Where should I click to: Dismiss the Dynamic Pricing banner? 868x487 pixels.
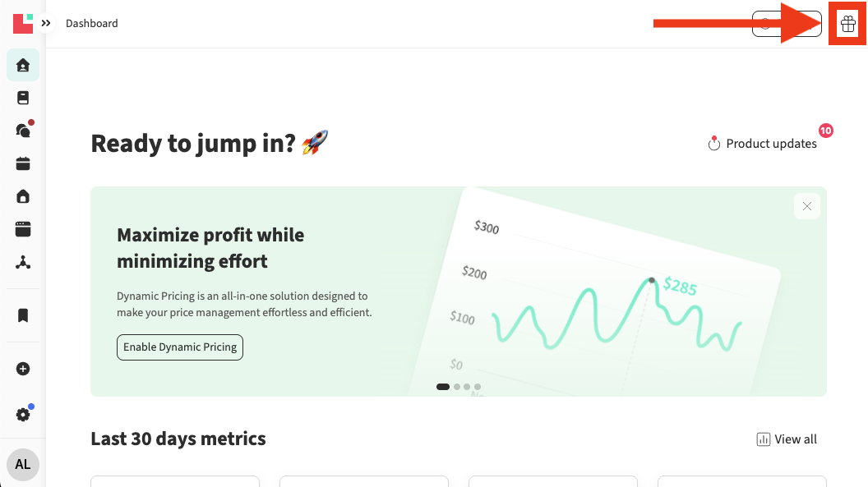pyautogui.click(x=807, y=206)
